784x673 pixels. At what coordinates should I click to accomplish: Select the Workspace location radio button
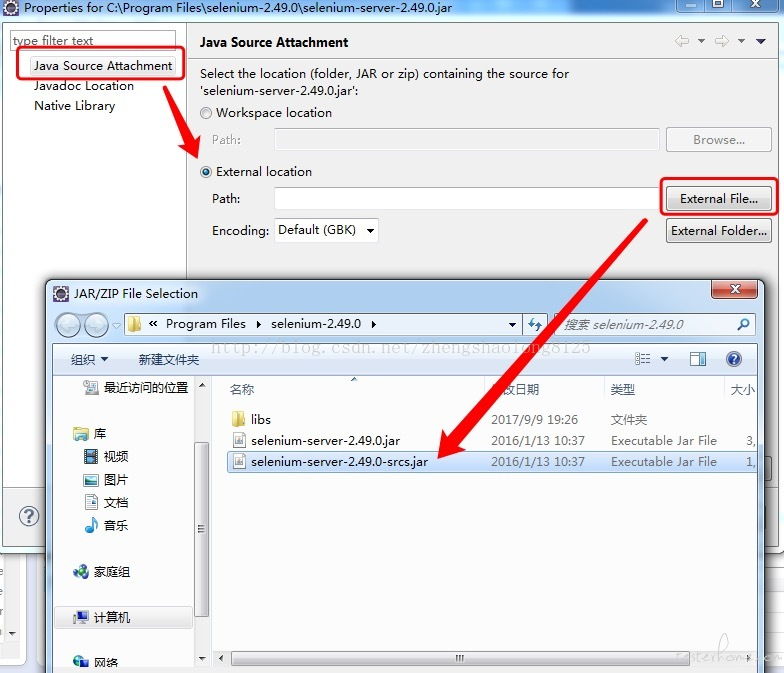[206, 113]
